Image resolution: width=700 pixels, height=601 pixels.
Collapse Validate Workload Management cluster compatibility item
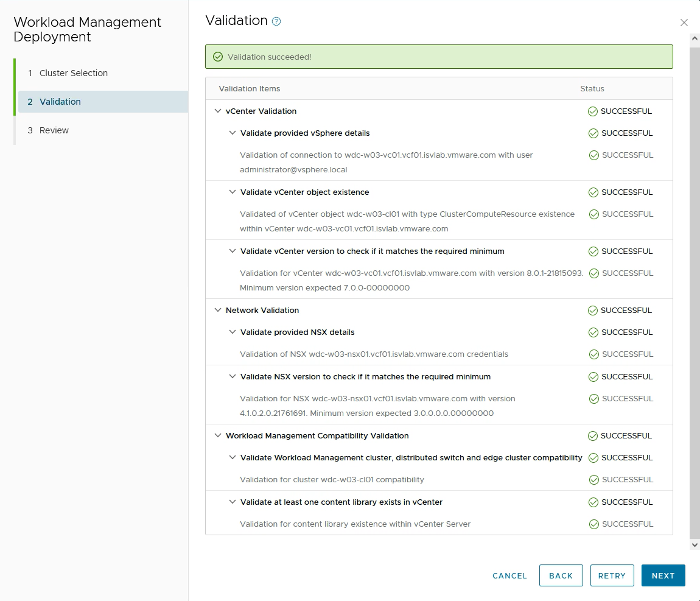(x=232, y=457)
